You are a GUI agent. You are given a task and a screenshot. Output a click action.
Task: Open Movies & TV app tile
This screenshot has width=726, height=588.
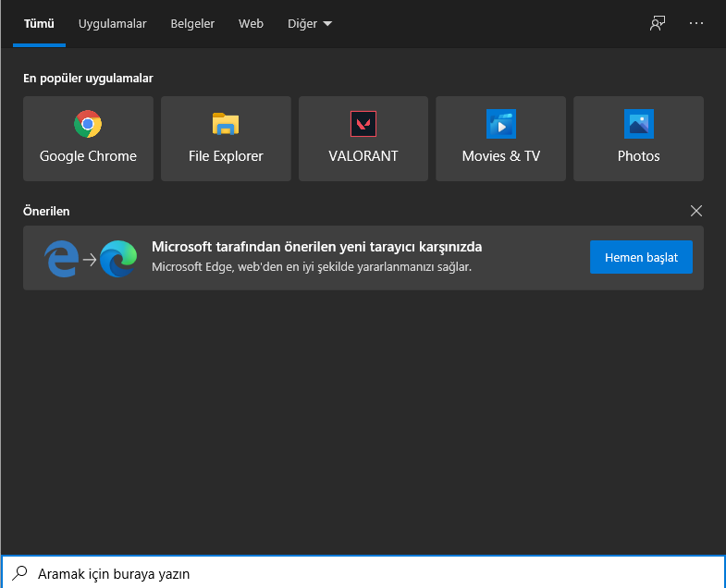pyautogui.click(x=501, y=139)
